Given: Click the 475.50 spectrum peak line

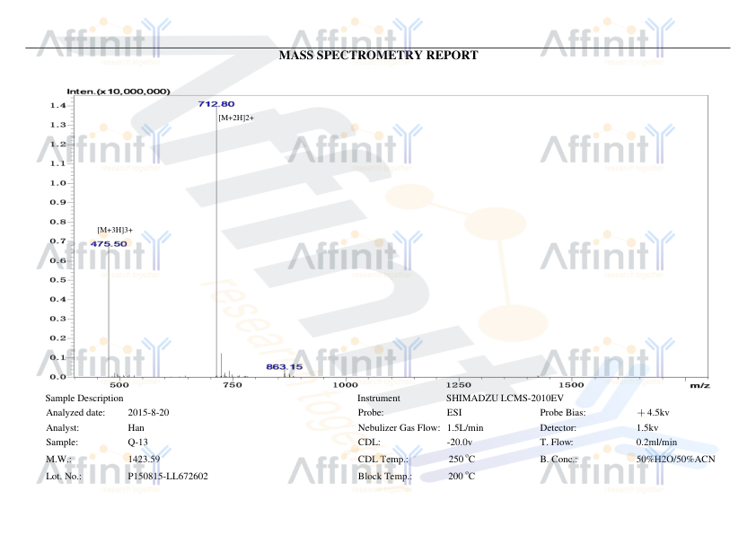Looking at the screenshot, I should point(109,313).
